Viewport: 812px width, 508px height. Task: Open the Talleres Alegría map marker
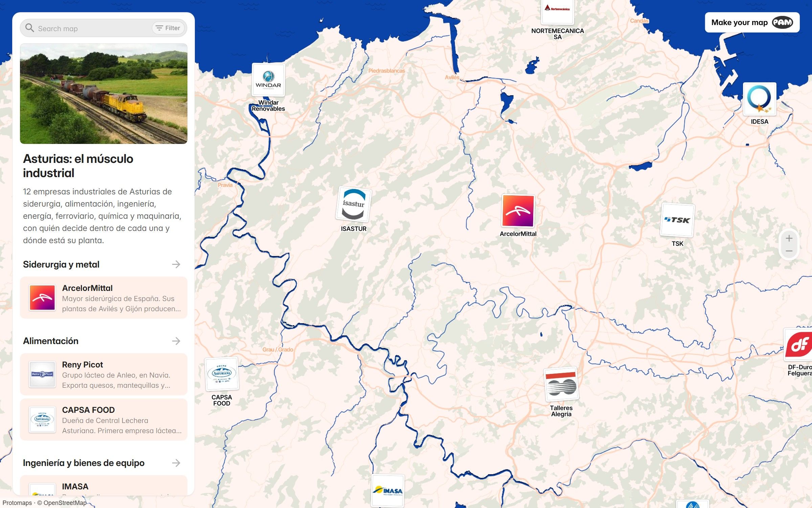561,384
